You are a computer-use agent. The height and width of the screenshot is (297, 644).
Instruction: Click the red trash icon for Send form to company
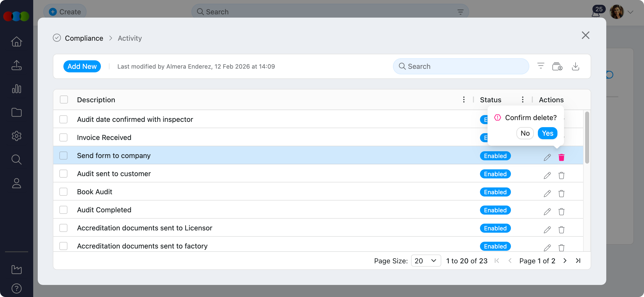click(x=561, y=157)
